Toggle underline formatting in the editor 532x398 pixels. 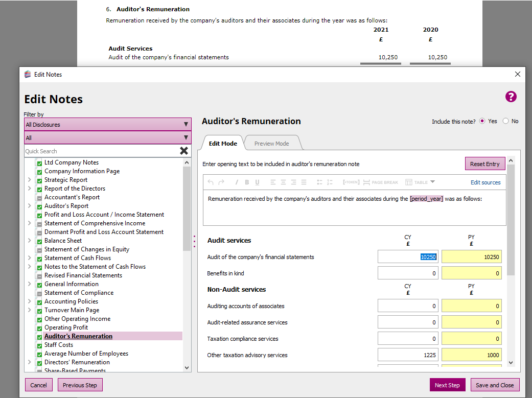pyautogui.click(x=257, y=182)
